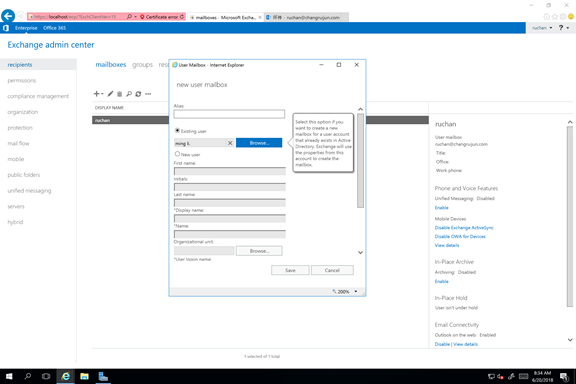
Task: Open compliance management in the left navigation
Action: click(38, 96)
